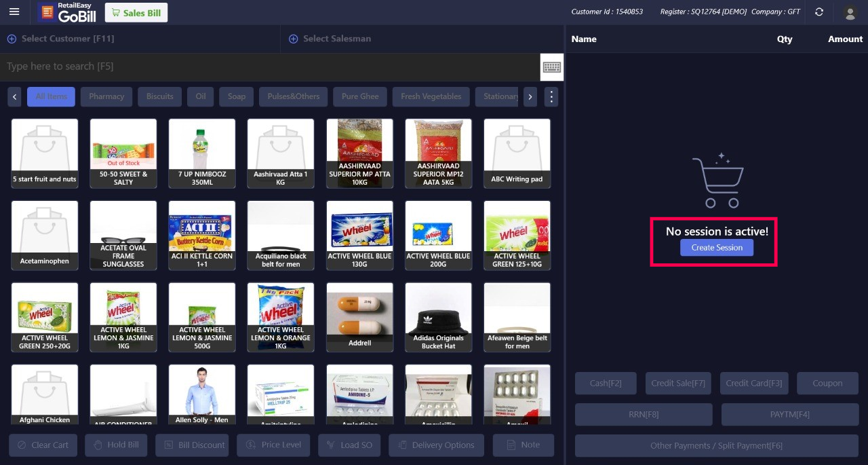Select ABC Writing pad item
Image resolution: width=868 pixels, height=465 pixels.
(517, 153)
